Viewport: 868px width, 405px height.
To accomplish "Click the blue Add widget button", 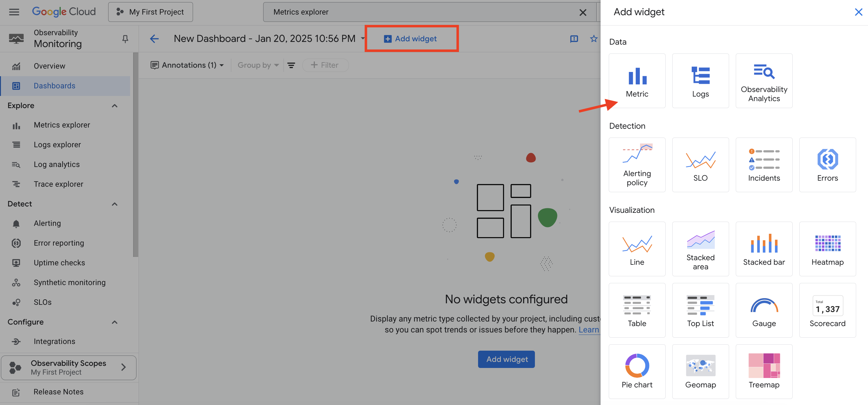I will (506, 359).
